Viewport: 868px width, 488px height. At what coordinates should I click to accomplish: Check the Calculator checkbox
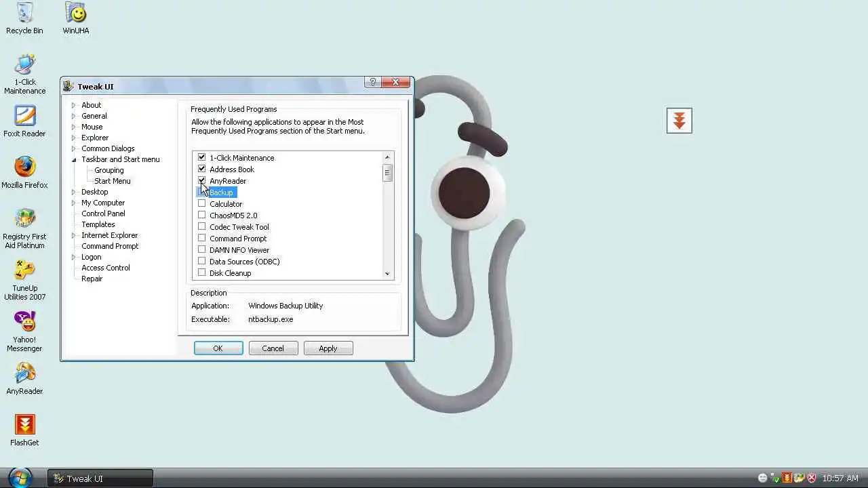click(x=201, y=203)
